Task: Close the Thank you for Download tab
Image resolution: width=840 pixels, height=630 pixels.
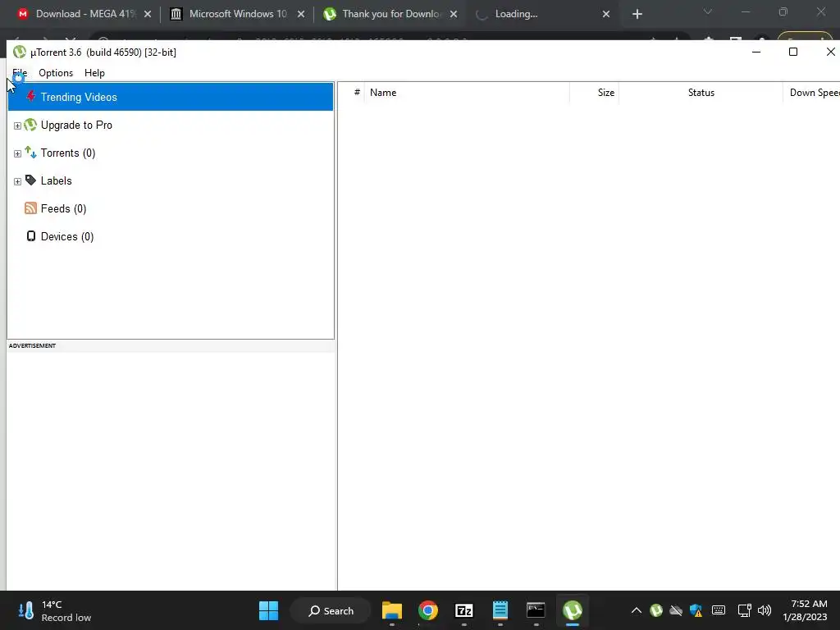Action: click(x=454, y=14)
